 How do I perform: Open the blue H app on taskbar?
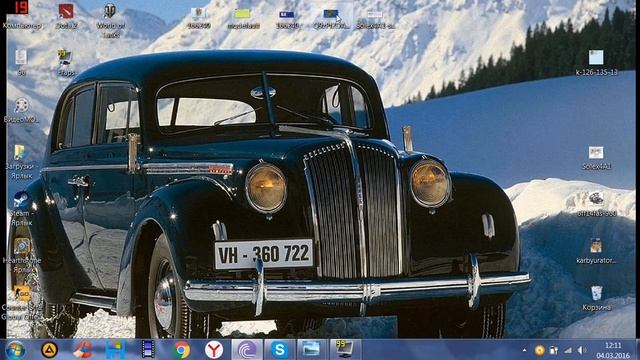[116, 350]
